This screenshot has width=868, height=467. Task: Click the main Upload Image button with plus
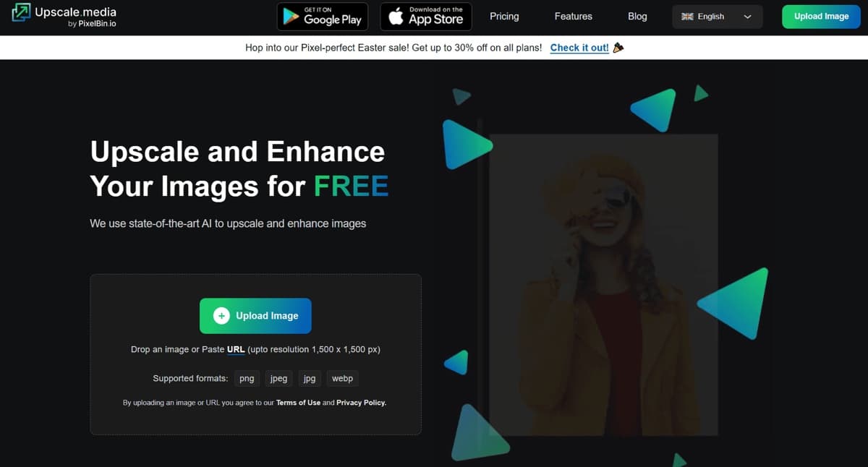point(255,316)
